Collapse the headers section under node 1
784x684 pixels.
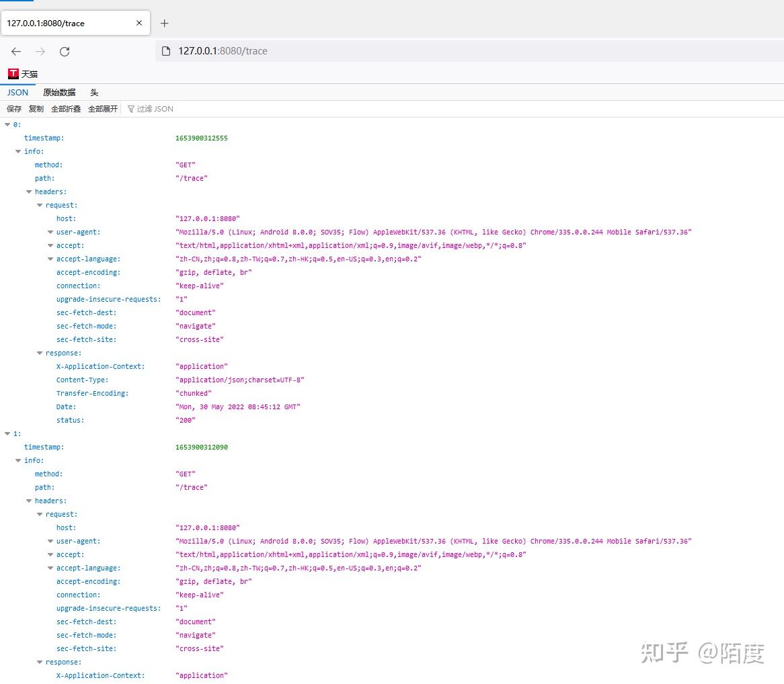(x=29, y=501)
